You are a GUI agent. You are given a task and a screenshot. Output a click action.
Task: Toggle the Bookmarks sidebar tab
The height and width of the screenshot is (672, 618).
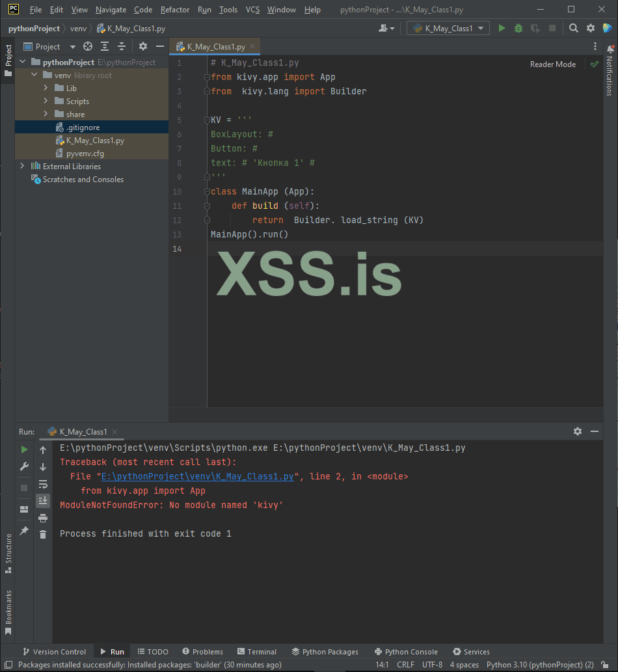pos(8,612)
